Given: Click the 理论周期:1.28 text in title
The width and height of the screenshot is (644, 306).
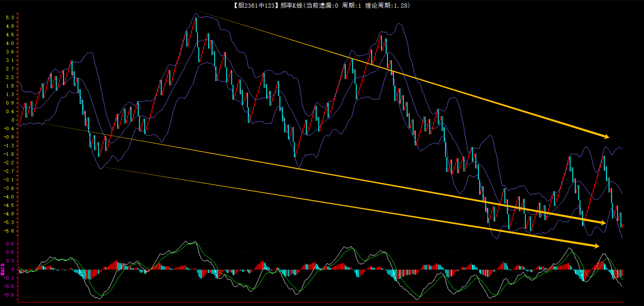Looking at the screenshot, I should pyautogui.click(x=387, y=5).
